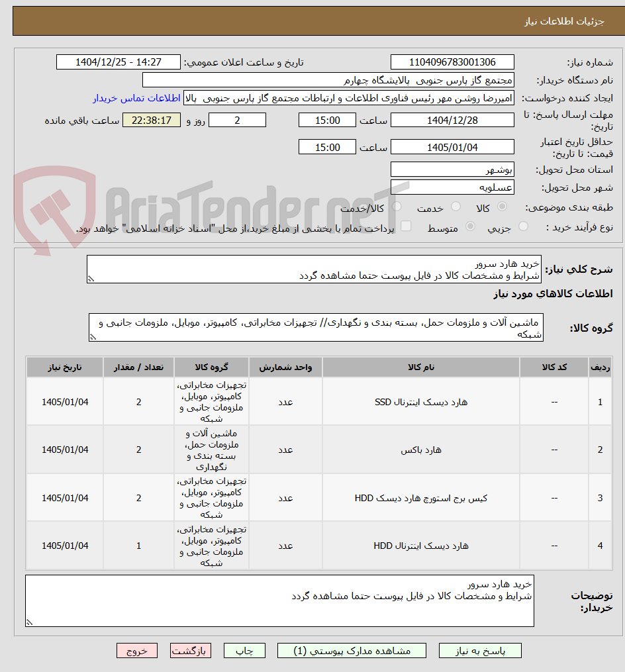Click the goods group cell of هارد باکس row
Viewport: 625px width, 672px height.
[211, 450]
